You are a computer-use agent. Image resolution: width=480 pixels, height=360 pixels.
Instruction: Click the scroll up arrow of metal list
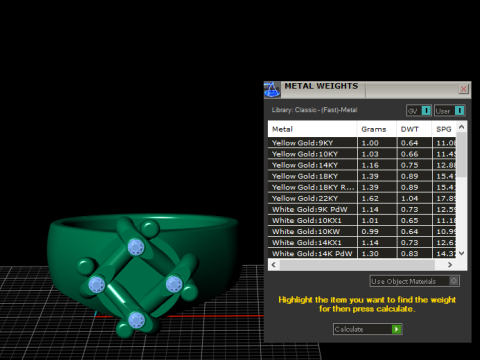(x=461, y=127)
